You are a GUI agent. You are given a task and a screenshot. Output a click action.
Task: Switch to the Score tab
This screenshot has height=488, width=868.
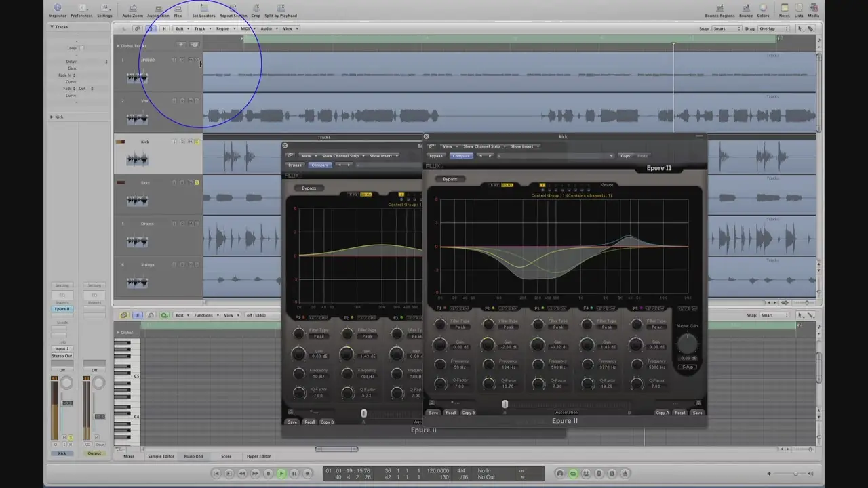pos(226,456)
